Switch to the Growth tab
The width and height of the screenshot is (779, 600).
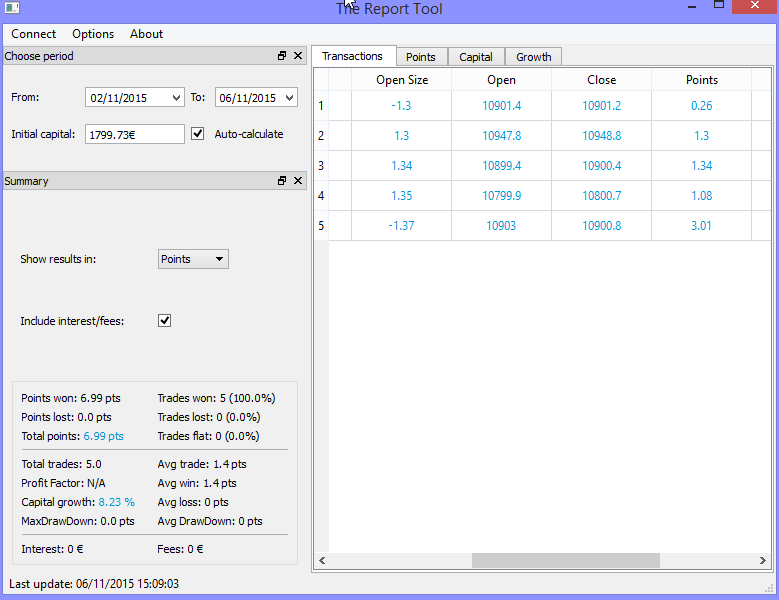(533, 57)
